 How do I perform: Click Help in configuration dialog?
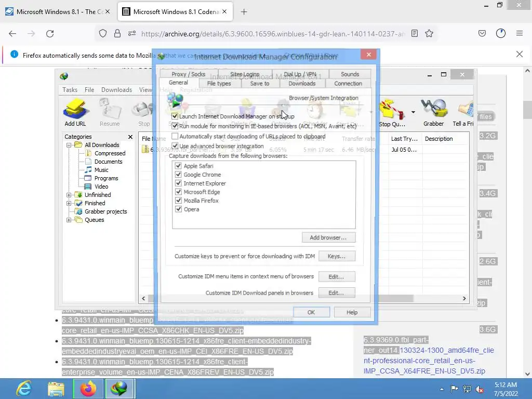(352, 312)
